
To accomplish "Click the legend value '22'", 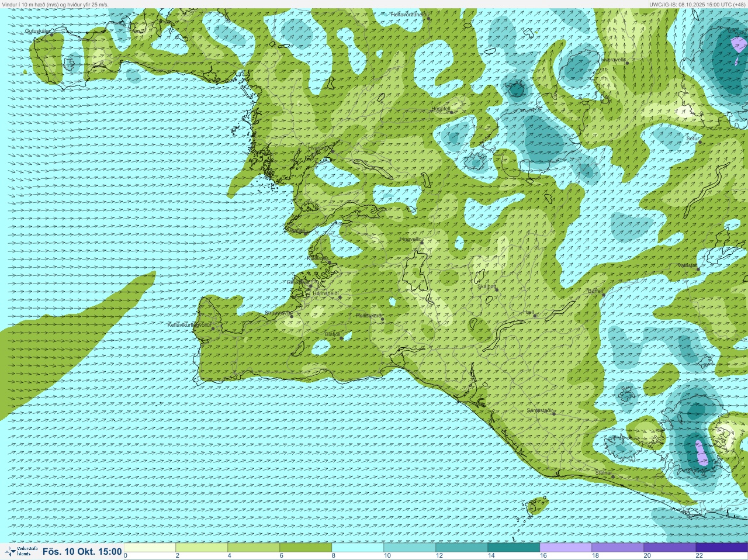I will (x=699, y=556).
